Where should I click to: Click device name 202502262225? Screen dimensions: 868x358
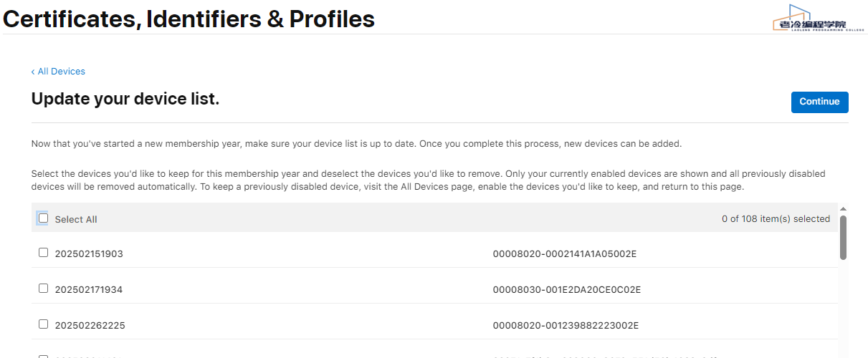pos(90,326)
